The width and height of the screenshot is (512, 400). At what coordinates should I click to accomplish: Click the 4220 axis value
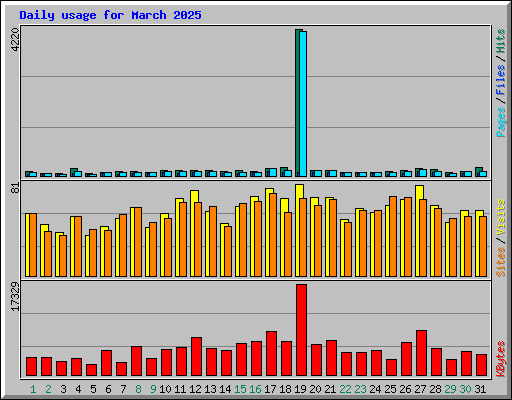click(x=15, y=40)
